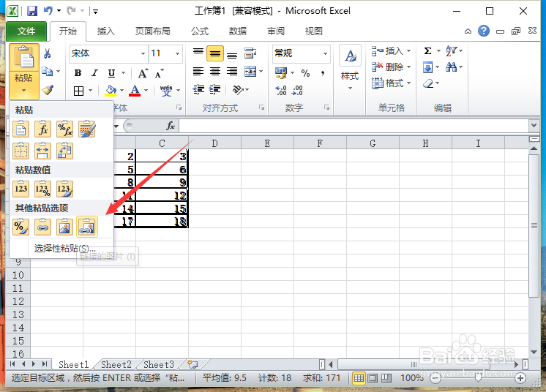Screen dimensions: 546x392
Task: Choose the Paste Formulas (fx) option
Action: click(43, 129)
